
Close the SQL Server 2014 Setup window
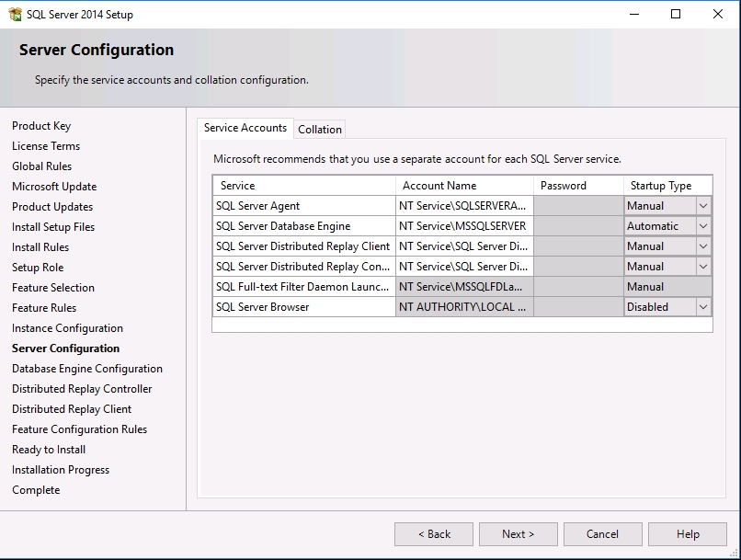coord(718,14)
